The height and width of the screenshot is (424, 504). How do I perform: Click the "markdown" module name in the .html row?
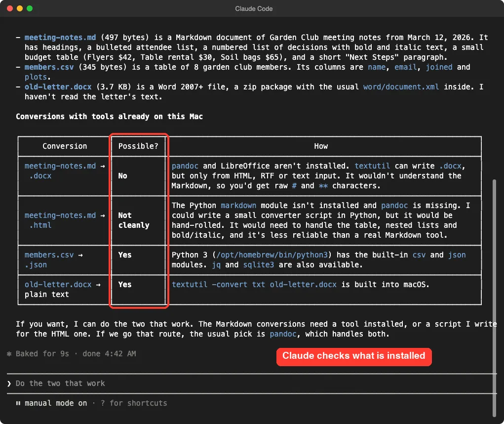click(238, 205)
